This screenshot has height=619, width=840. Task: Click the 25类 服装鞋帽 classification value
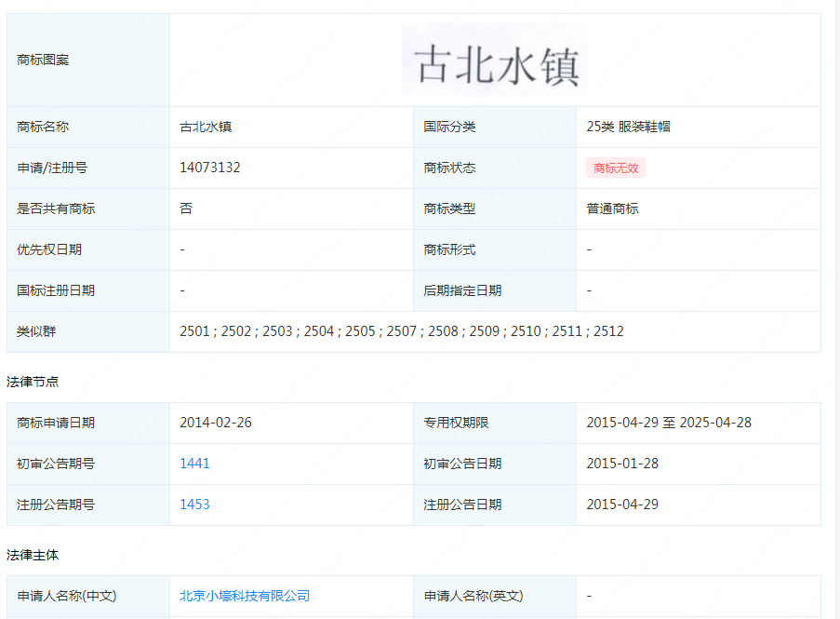coord(628,127)
